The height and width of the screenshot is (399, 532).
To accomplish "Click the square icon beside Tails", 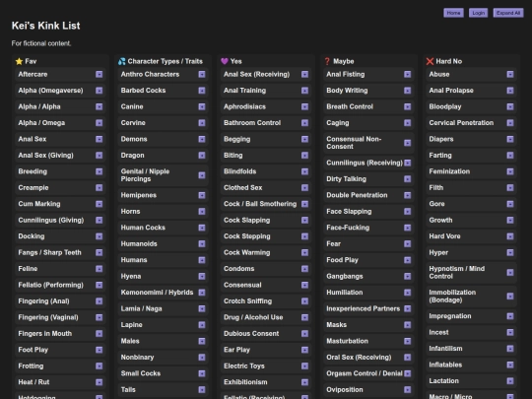I will pyautogui.click(x=202, y=389).
